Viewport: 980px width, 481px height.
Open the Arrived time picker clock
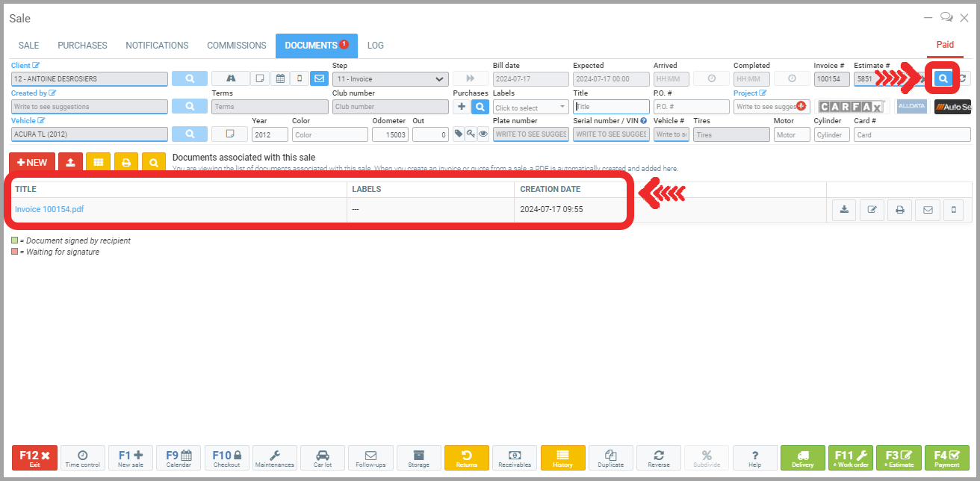coord(711,78)
